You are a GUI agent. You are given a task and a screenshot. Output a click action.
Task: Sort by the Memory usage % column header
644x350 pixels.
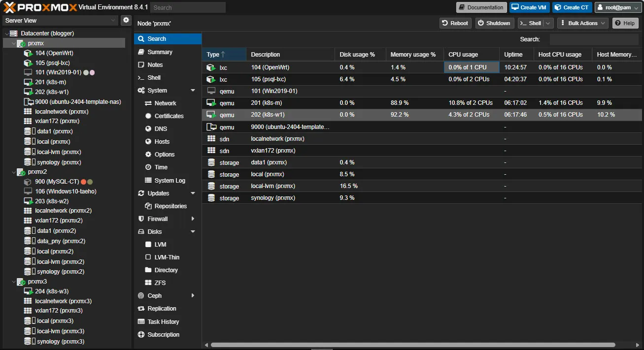pyautogui.click(x=414, y=55)
